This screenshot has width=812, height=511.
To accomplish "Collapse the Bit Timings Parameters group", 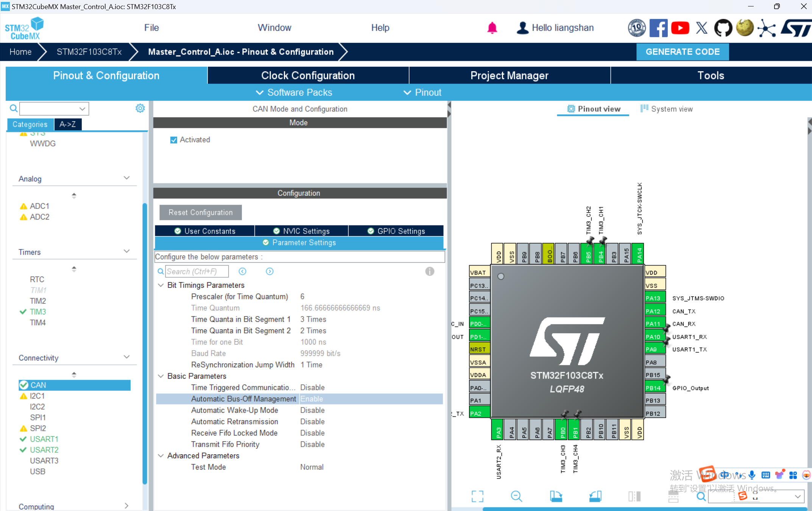I will coord(161,285).
